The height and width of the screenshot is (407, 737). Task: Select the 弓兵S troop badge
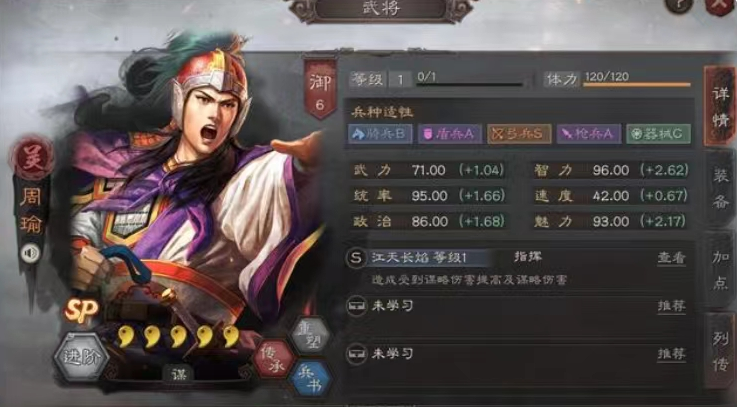[519, 134]
